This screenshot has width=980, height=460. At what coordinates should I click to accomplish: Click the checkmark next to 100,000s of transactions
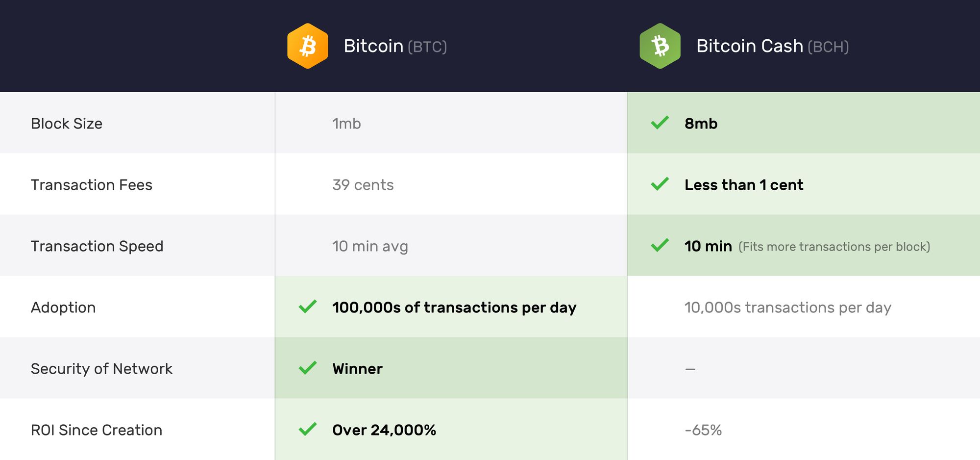pyautogui.click(x=308, y=307)
